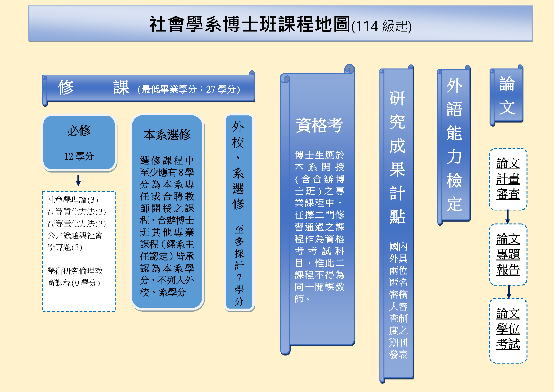Select the 修課 scroll banner

click(149, 88)
